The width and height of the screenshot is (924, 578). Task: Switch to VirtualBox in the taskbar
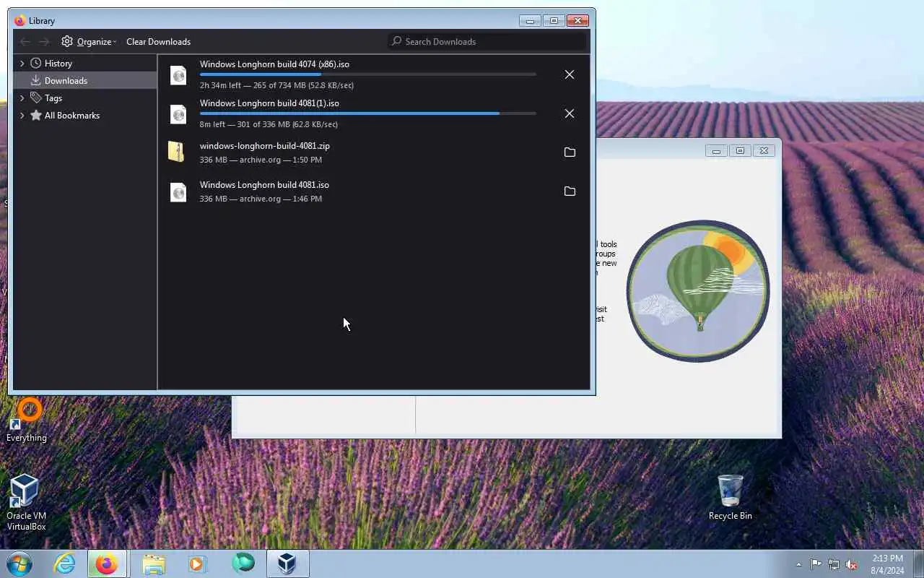tap(287, 564)
